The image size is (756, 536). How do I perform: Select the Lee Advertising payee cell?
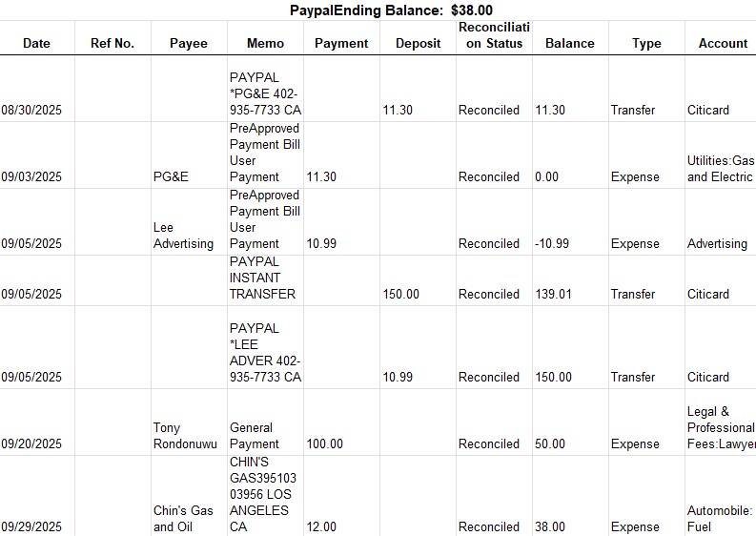click(x=183, y=236)
